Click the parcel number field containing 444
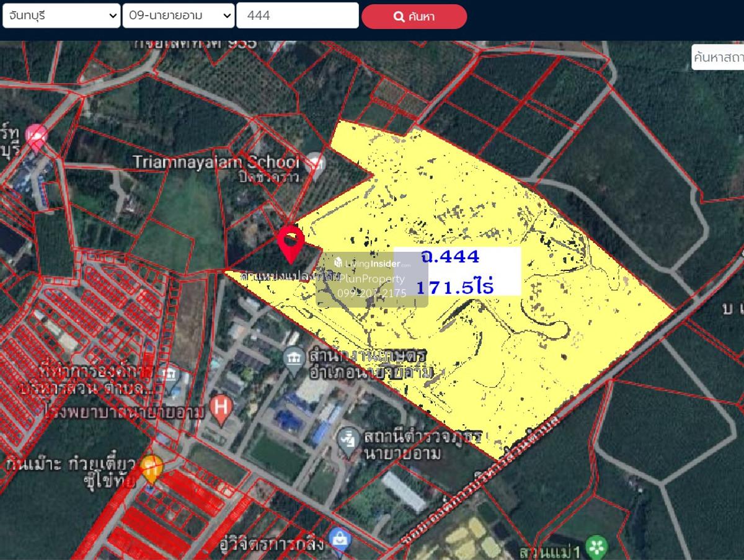The width and height of the screenshot is (744, 560). tap(297, 16)
